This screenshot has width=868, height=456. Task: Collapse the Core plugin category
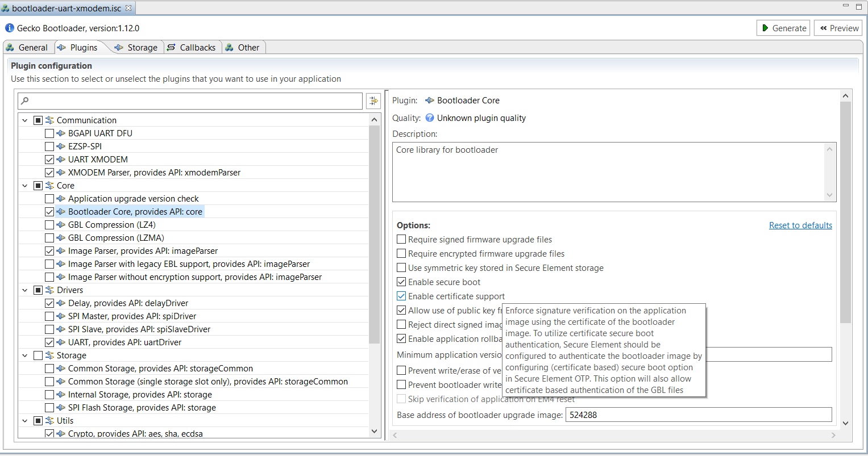[x=24, y=186]
